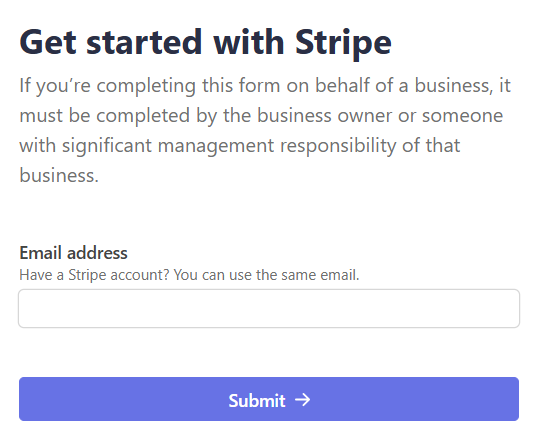Click "You can use the same email." text
The image size is (542, 439).
click(267, 275)
